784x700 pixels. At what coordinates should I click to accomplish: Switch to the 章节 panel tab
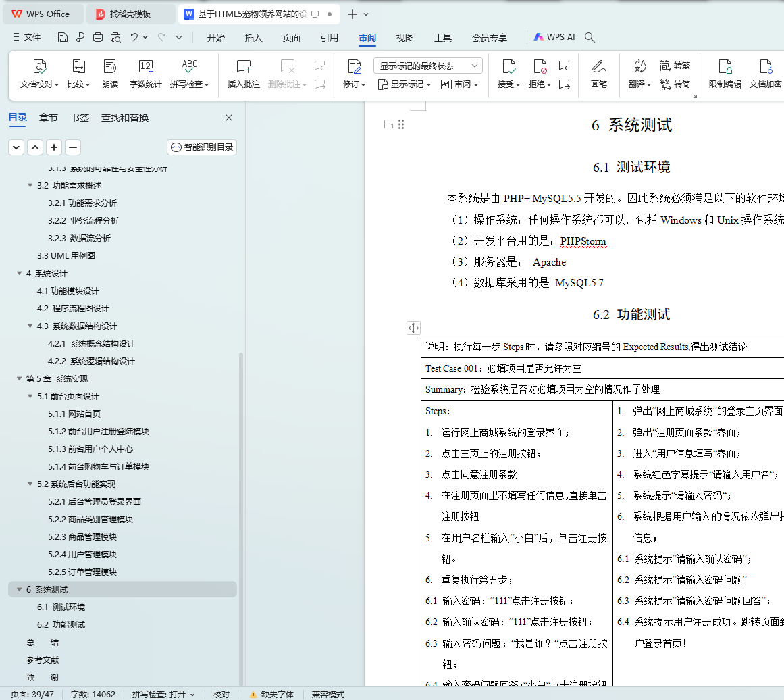coord(49,118)
